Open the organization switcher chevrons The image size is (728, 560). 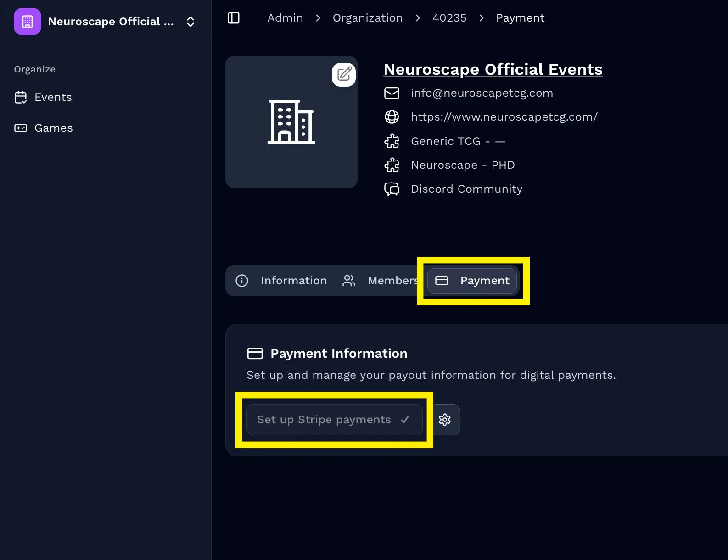coord(190,22)
